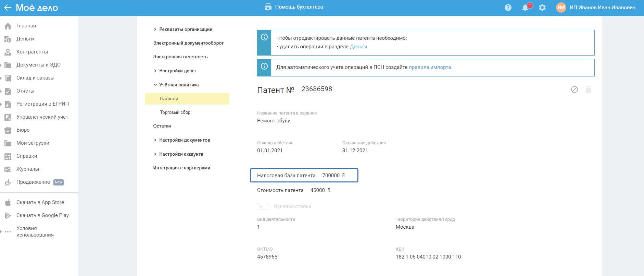
Task: Click the end date 31.12.2021
Action: (x=355, y=151)
